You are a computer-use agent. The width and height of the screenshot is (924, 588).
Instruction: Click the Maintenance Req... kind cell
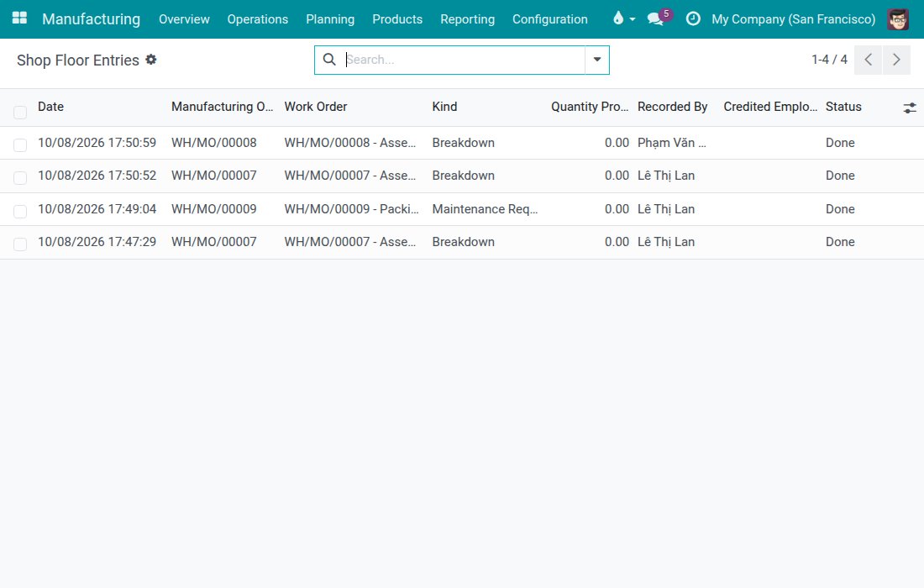(x=485, y=209)
